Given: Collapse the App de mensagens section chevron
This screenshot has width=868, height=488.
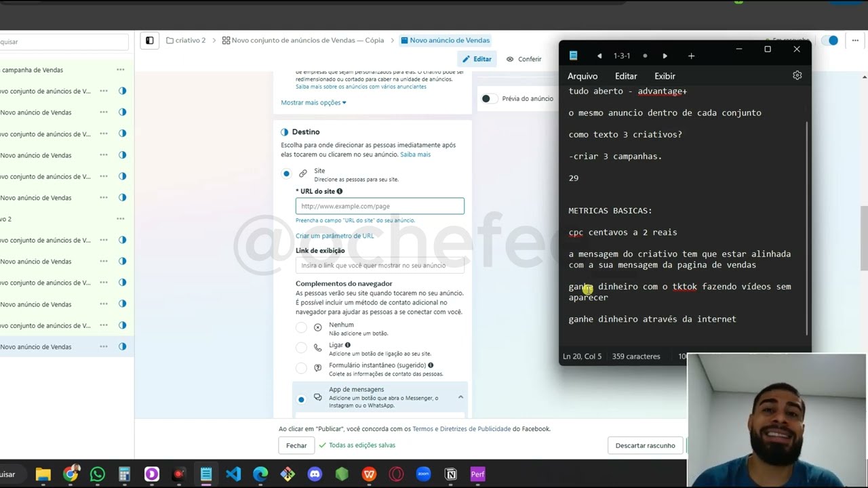Looking at the screenshot, I should point(460,397).
